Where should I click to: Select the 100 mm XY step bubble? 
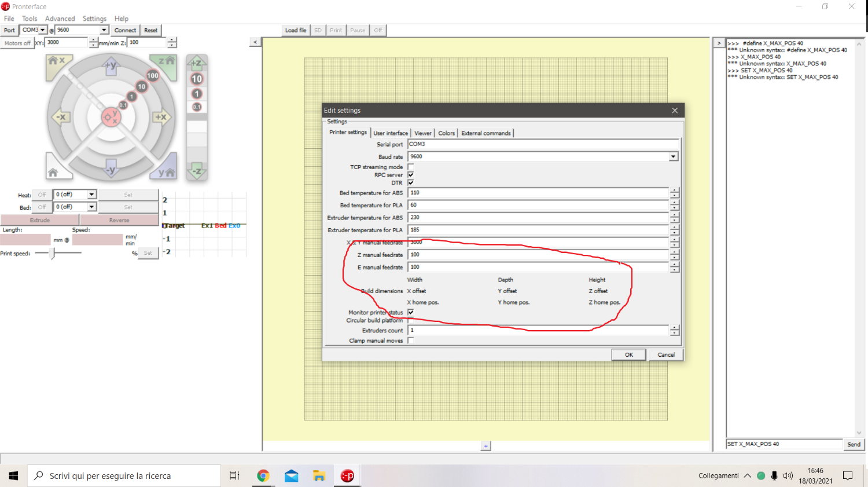(x=152, y=75)
